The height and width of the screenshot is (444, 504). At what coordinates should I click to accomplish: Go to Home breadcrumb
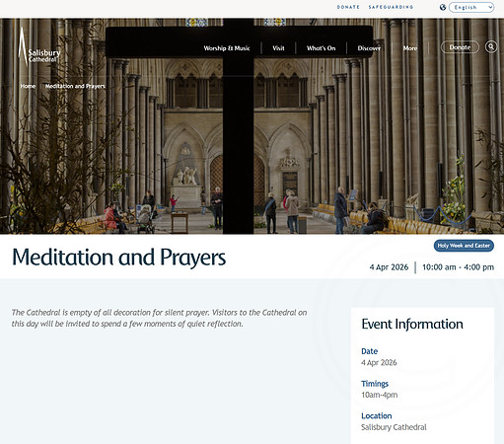[28, 86]
